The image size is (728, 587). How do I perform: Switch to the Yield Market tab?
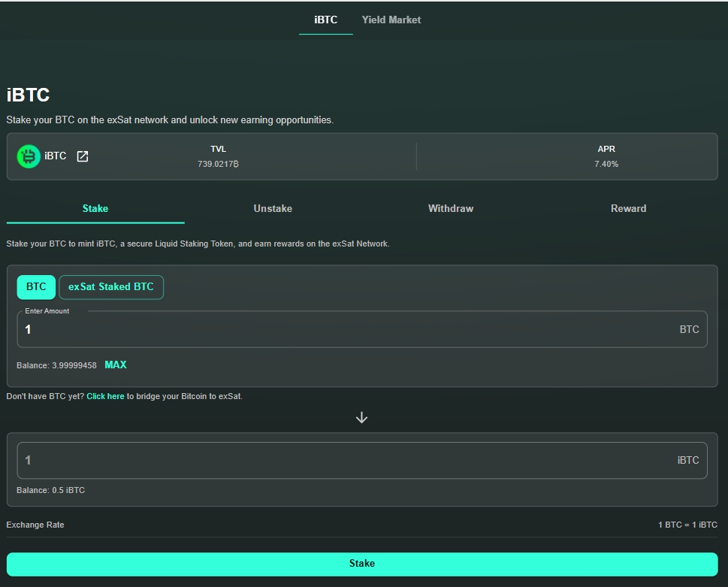[391, 20]
